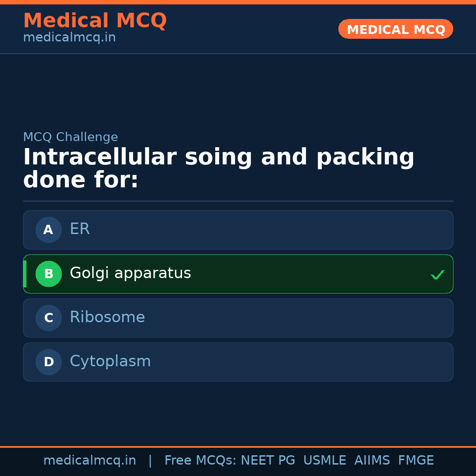Click the orange MEDICAL MCQ badge
Image resolution: width=476 pixels, height=476 pixels.
[395, 29]
